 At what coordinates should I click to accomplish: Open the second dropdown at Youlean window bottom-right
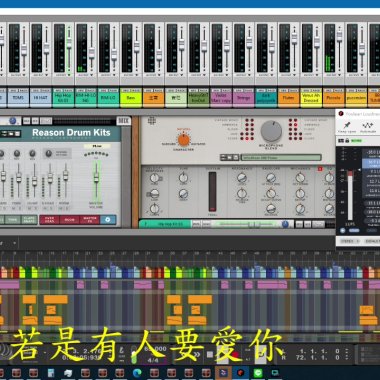point(372,241)
